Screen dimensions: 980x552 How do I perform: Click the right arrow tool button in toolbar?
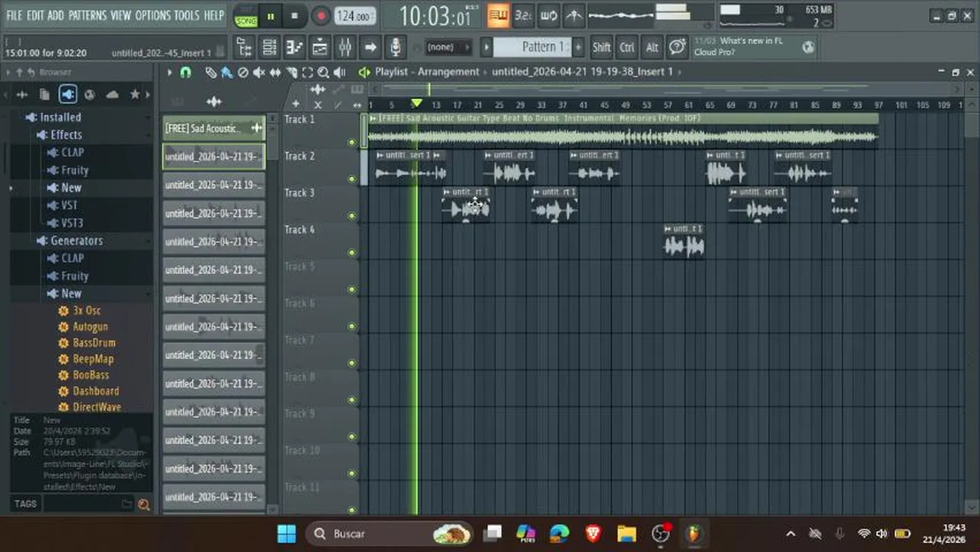tap(370, 48)
